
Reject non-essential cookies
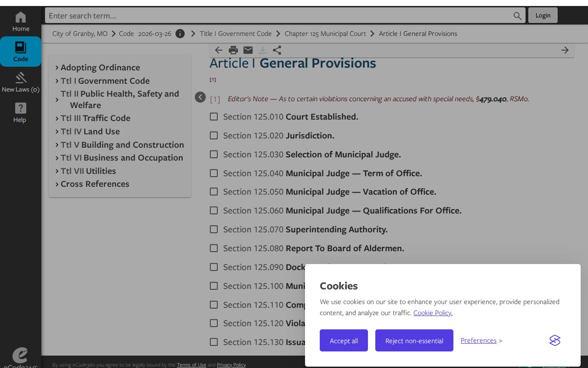[414, 340]
